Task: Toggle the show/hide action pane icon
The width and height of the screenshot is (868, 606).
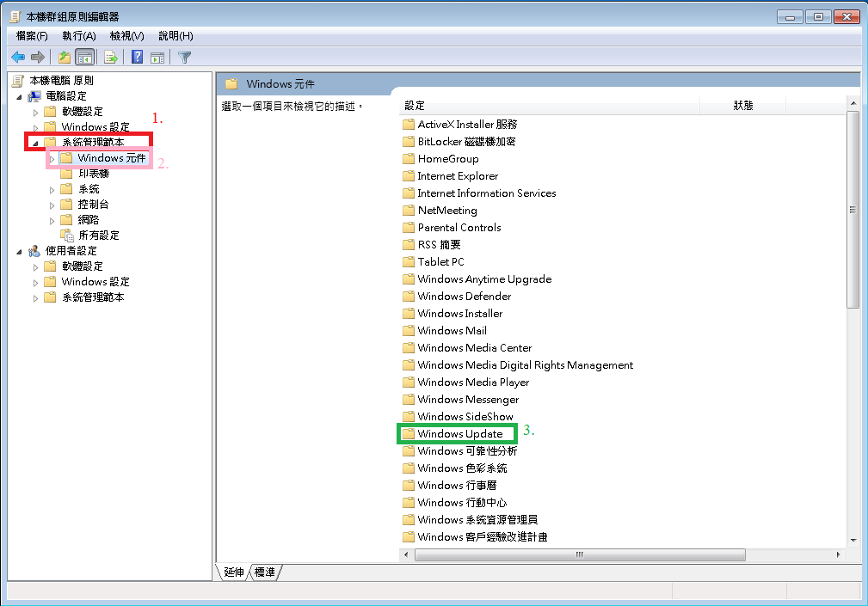Action: pos(157,58)
